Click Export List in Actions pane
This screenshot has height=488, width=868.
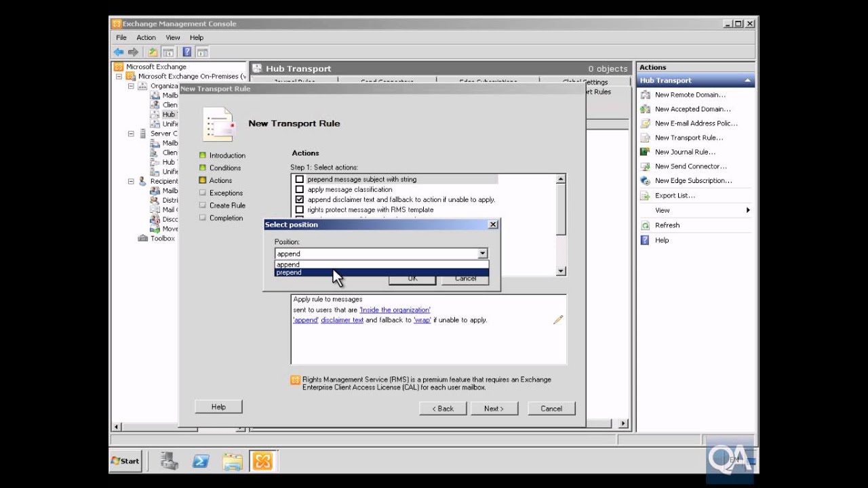675,195
